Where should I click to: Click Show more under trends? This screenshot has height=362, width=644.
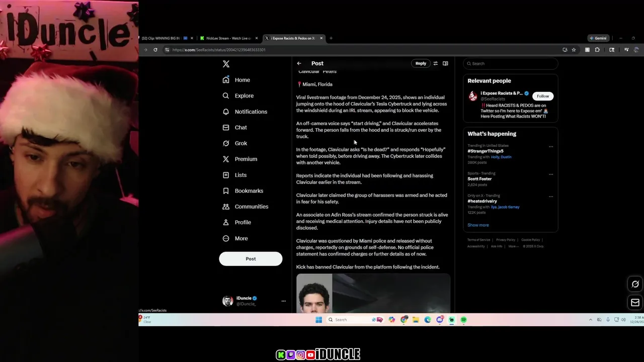tap(478, 225)
